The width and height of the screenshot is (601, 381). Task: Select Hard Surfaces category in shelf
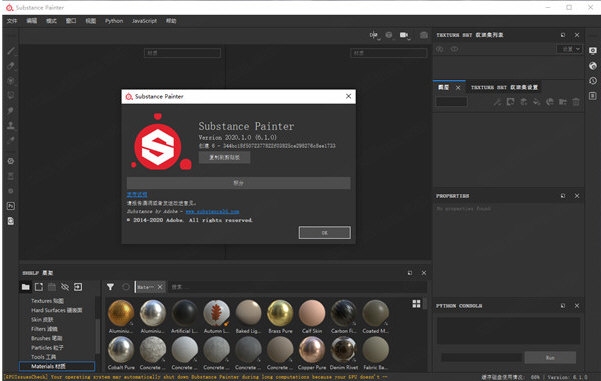click(x=57, y=310)
